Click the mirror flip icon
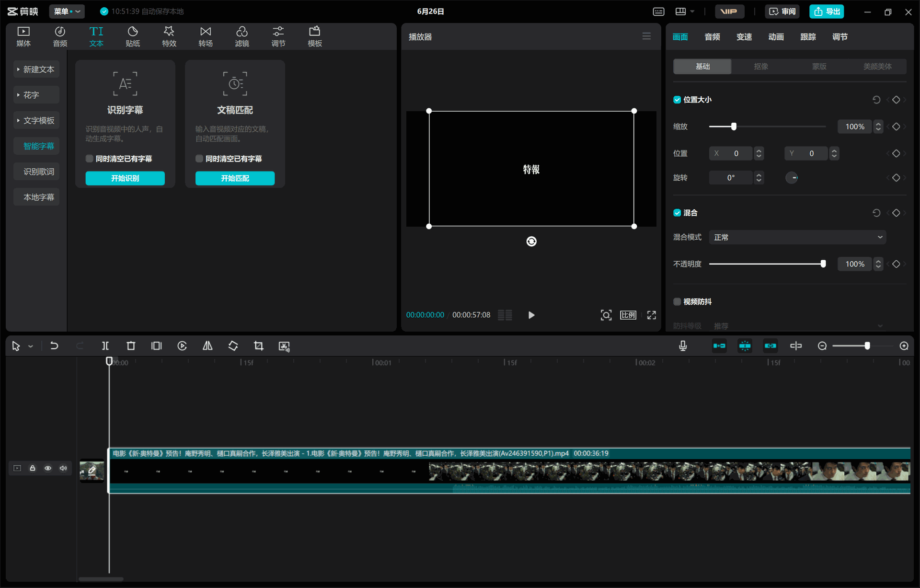 pyautogui.click(x=207, y=346)
